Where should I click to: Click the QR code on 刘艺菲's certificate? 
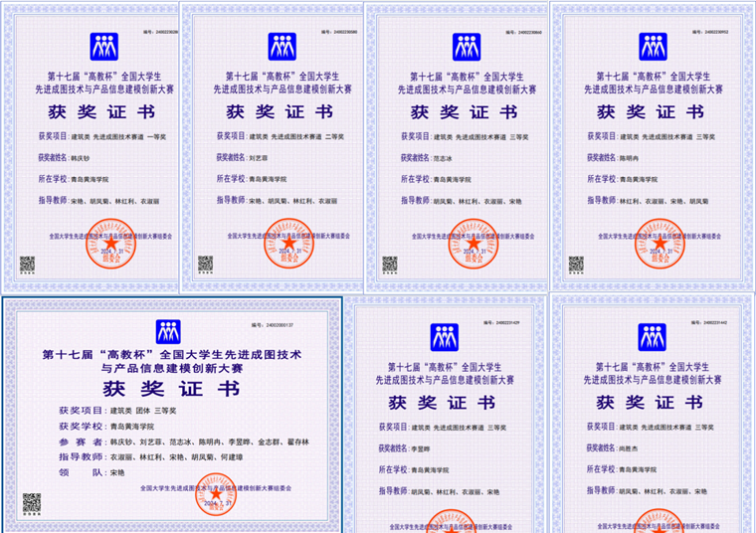[x=205, y=264]
